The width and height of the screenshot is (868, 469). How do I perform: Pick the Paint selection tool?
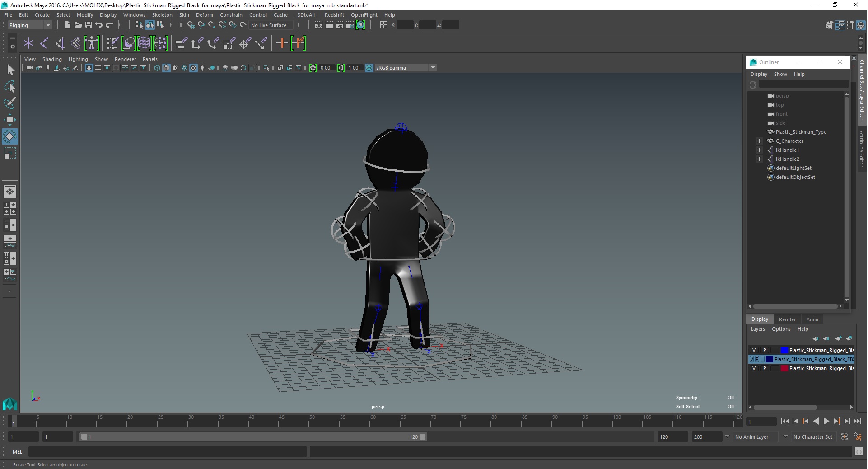[10, 103]
